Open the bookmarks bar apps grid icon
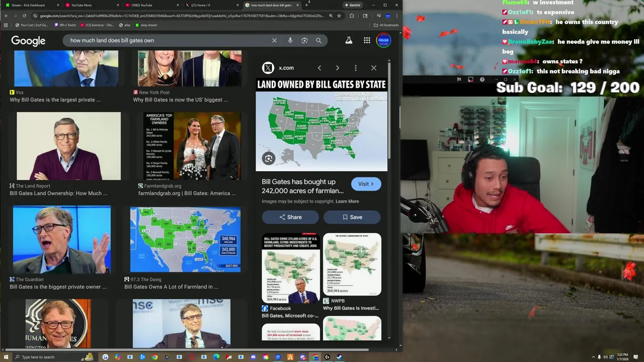This screenshot has width=644, height=362. (x=6, y=25)
